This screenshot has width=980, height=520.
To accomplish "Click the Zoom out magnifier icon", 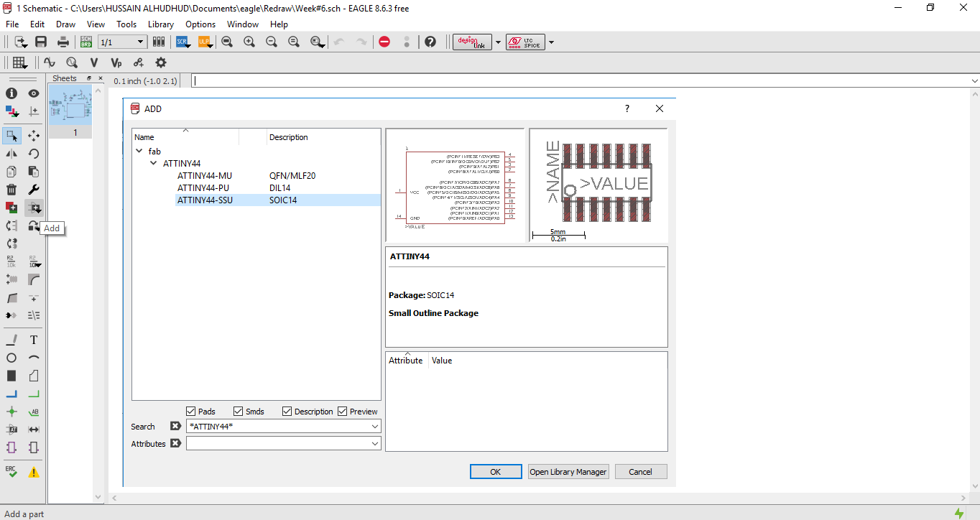I will click(272, 42).
